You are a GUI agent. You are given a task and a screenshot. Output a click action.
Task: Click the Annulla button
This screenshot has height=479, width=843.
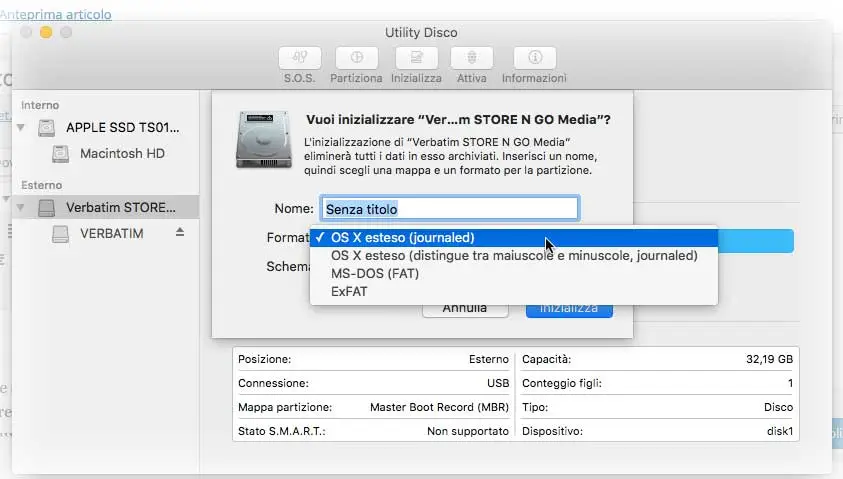pyautogui.click(x=465, y=309)
